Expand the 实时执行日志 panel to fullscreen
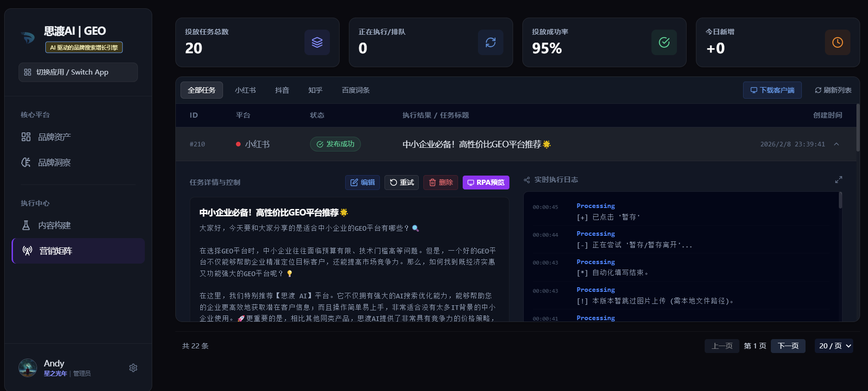 838,180
